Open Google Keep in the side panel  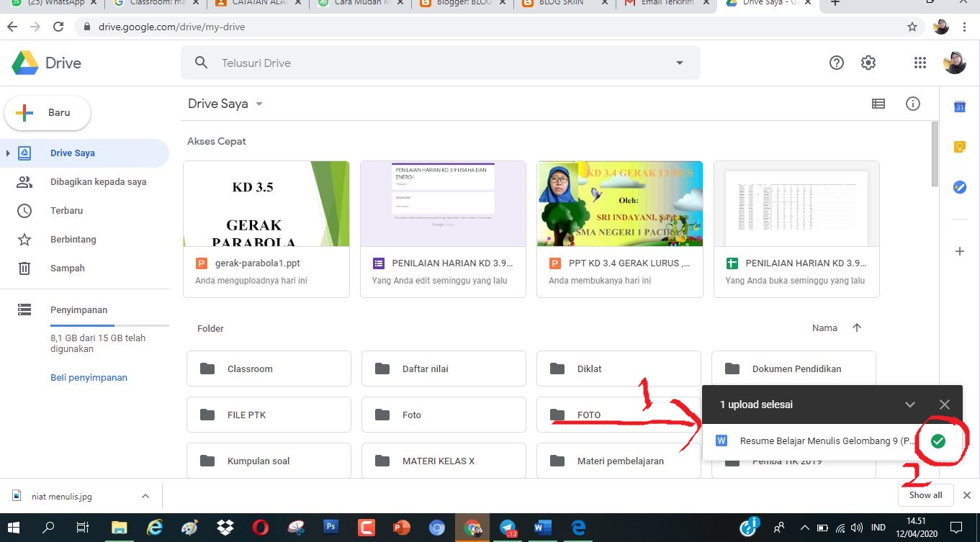pos(959,147)
